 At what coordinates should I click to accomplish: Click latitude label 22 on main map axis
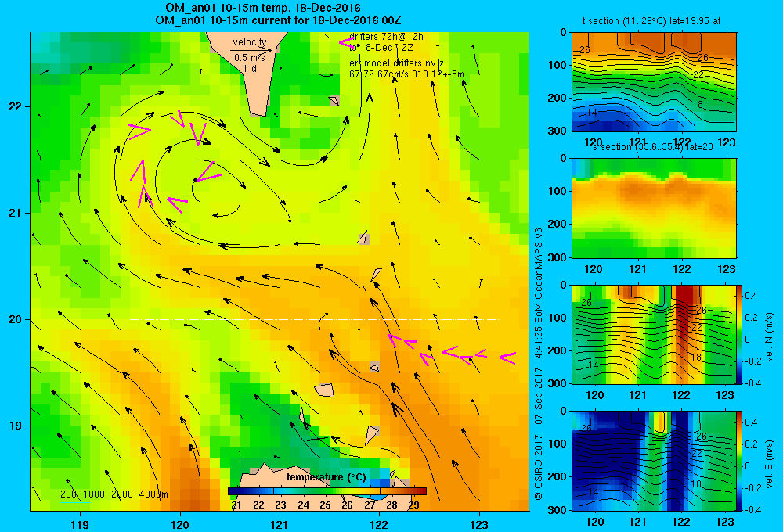16,106
